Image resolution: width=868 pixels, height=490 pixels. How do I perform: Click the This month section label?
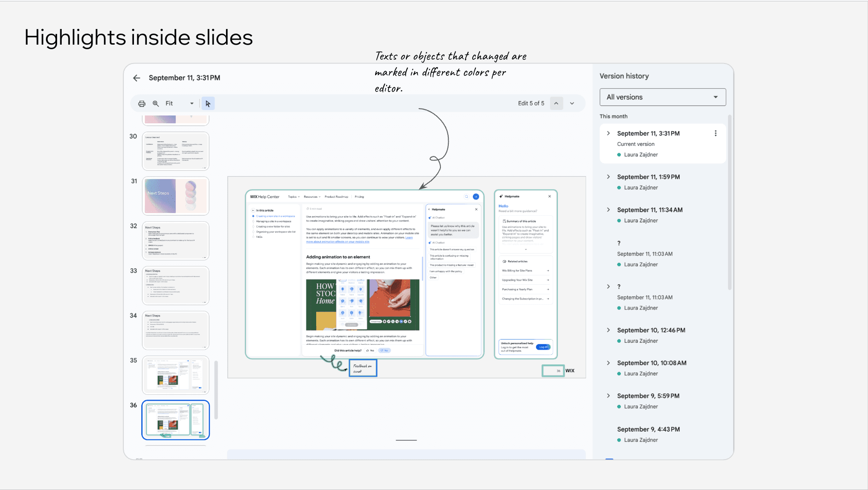(613, 116)
